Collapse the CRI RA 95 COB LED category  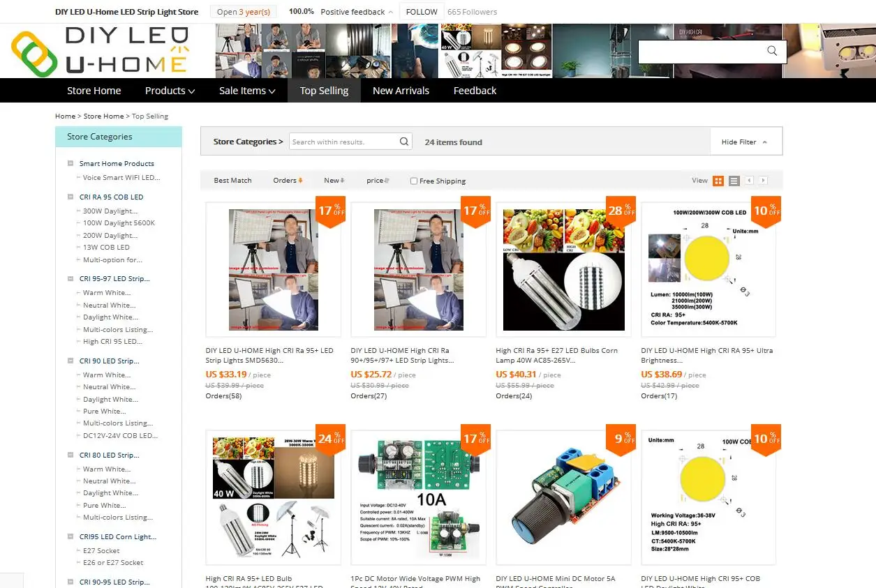(70, 197)
